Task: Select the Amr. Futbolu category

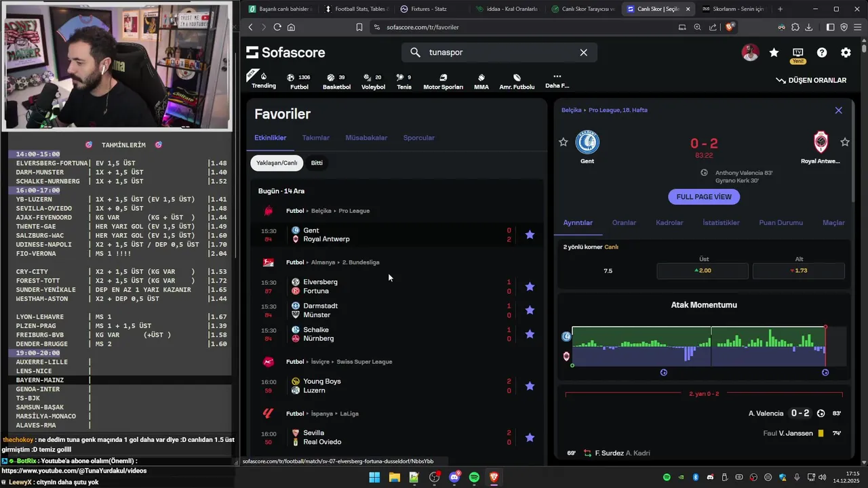Action: point(517,81)
